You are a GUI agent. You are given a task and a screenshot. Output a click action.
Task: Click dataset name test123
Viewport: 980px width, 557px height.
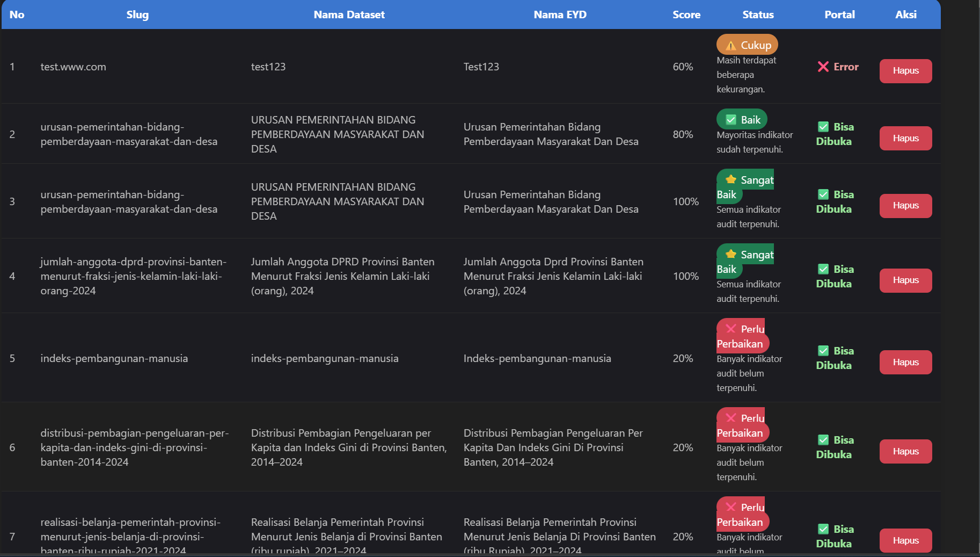coord(268,67)
